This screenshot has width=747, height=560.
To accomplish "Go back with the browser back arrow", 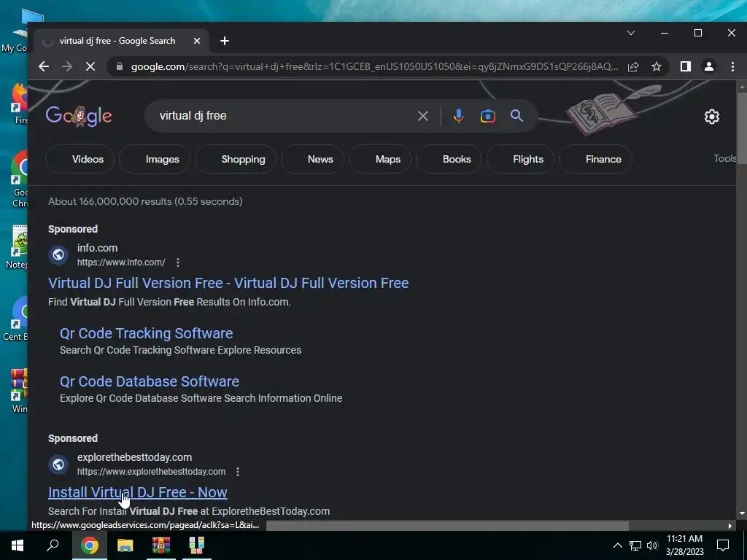I will pyautogui.click(x=43, y=66).
